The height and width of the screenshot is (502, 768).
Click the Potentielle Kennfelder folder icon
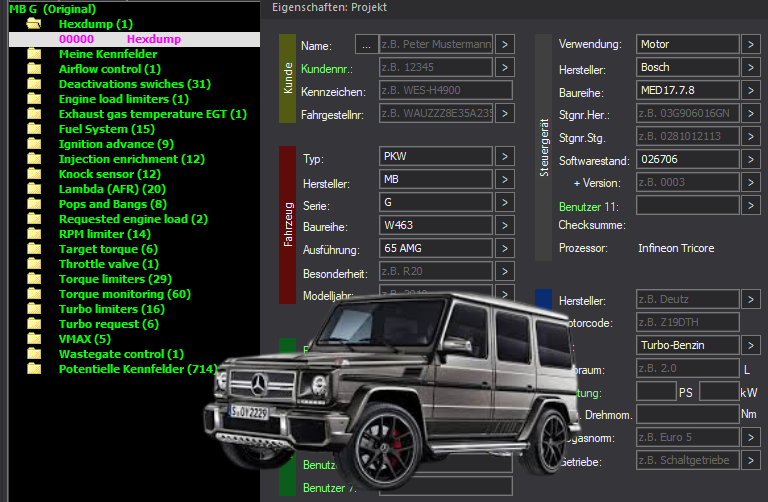[34, 369]
